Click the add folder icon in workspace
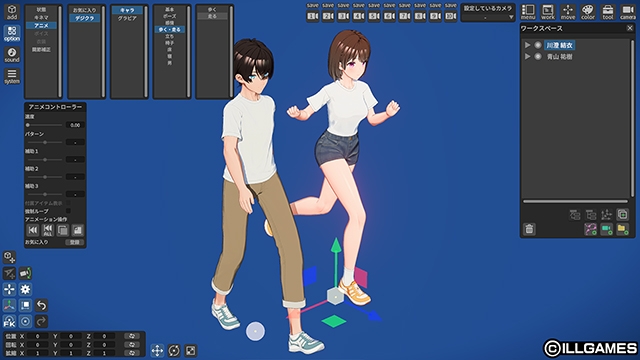This screenshot has width=640, height=360. 622,229
